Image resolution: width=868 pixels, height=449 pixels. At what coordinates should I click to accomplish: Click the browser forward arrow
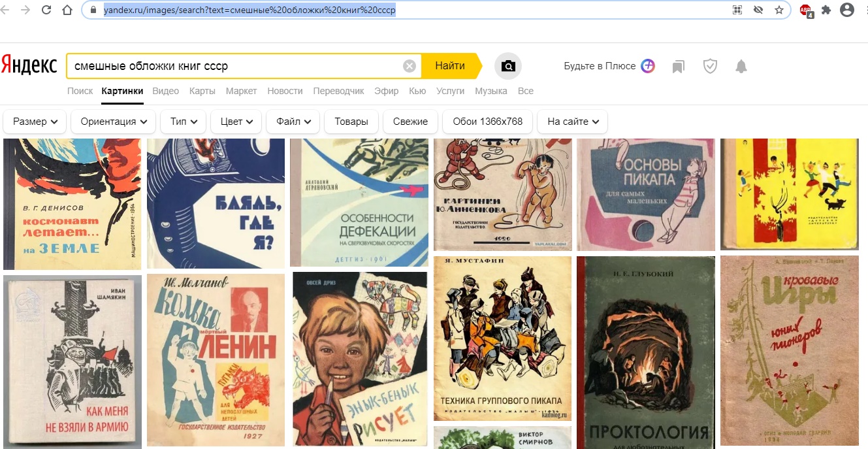point(25,10)
